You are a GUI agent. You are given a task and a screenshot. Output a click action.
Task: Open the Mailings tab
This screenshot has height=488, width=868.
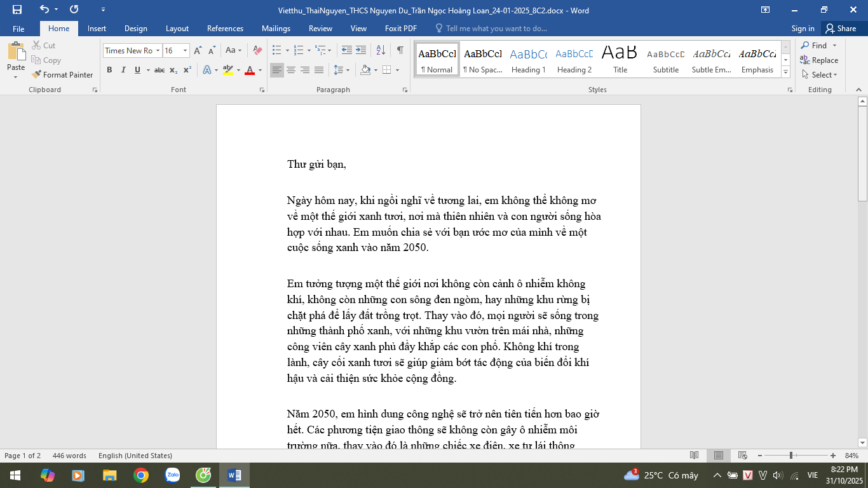tap(276, 29)
